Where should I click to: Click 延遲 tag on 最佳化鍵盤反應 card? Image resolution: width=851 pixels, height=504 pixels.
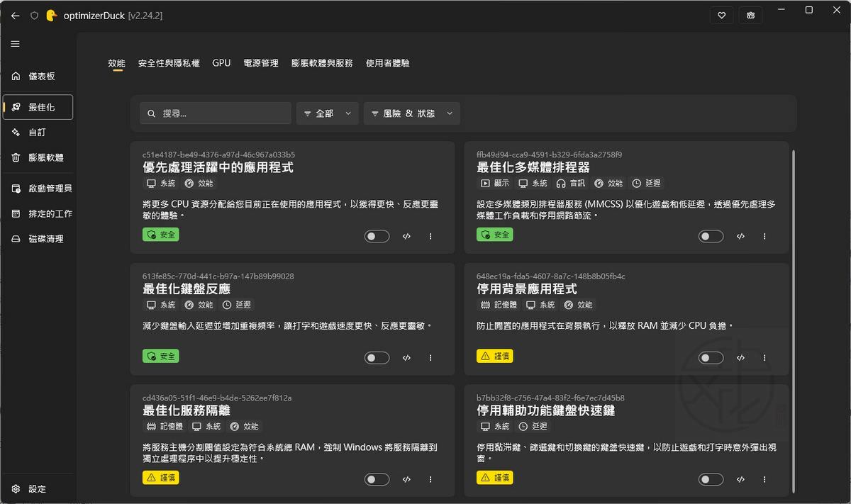click(x=237, y=306)
